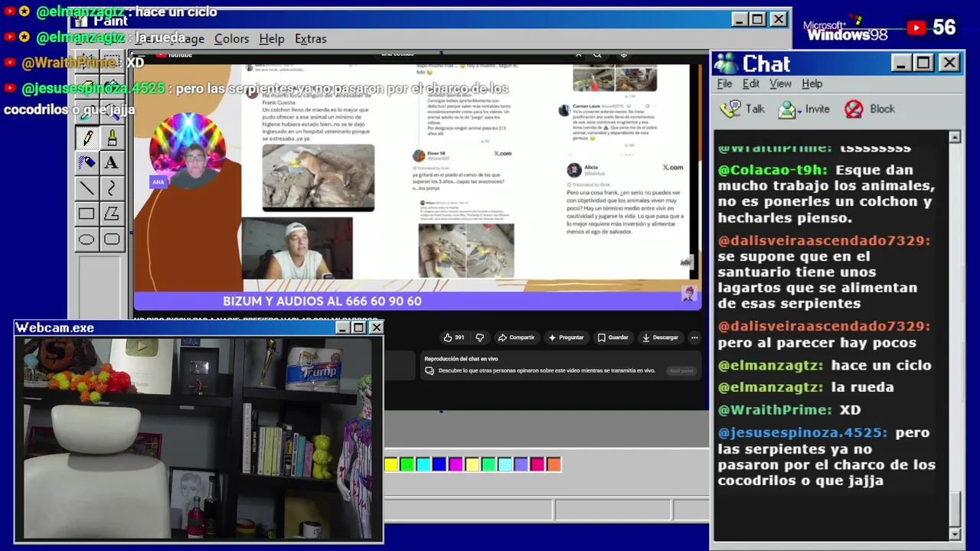
Task: Pick the magenta palette color
Action: 456,464
